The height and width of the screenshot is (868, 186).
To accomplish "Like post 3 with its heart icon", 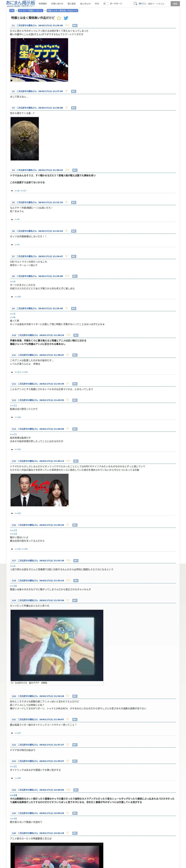I will pos(66,108).
